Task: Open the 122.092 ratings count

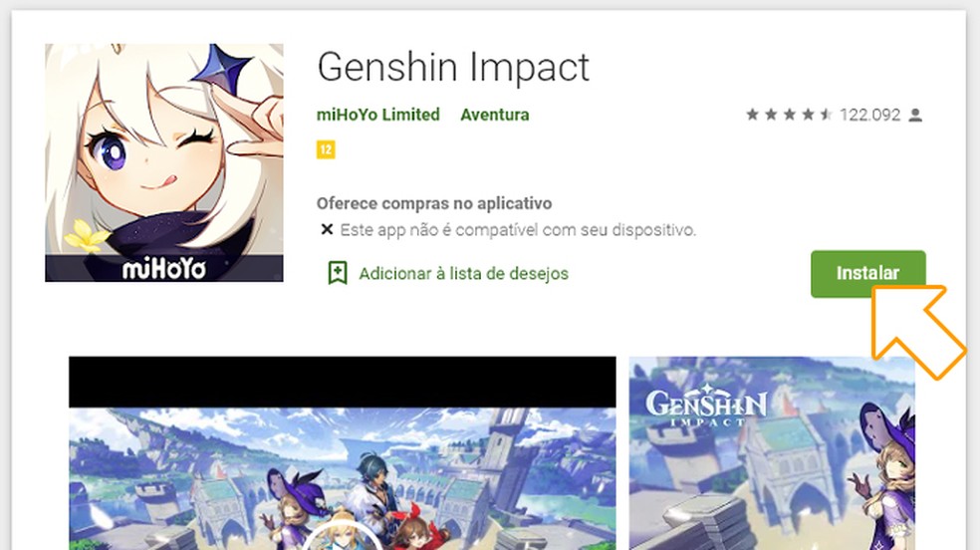Action: pos(870,115)
